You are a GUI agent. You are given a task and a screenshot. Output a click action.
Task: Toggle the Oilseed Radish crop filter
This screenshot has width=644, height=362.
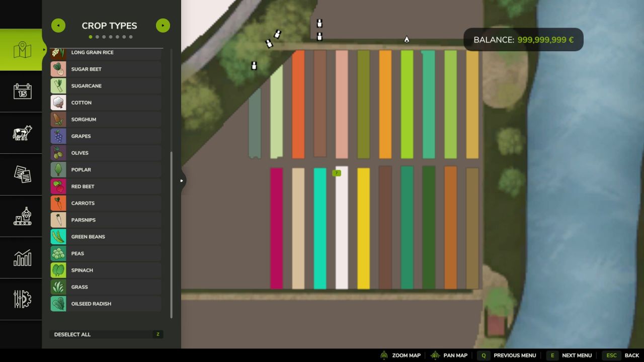(106, 303)
